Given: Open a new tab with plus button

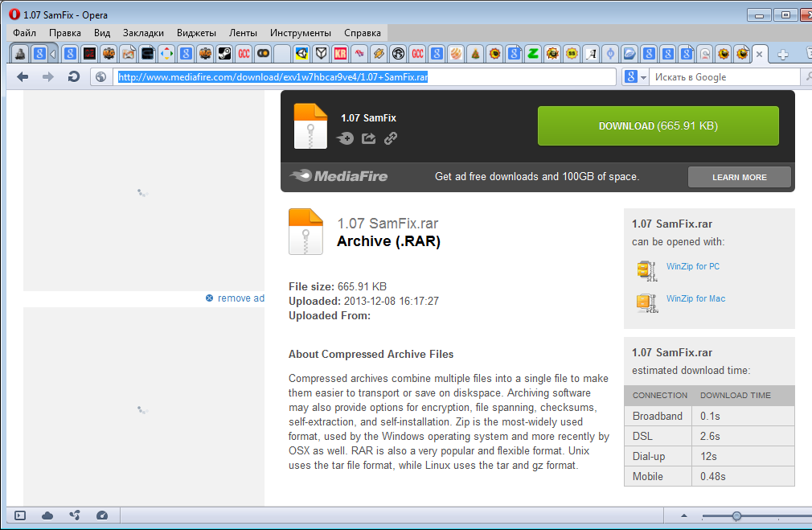Looking at the screenshot, I should point(783,54).
